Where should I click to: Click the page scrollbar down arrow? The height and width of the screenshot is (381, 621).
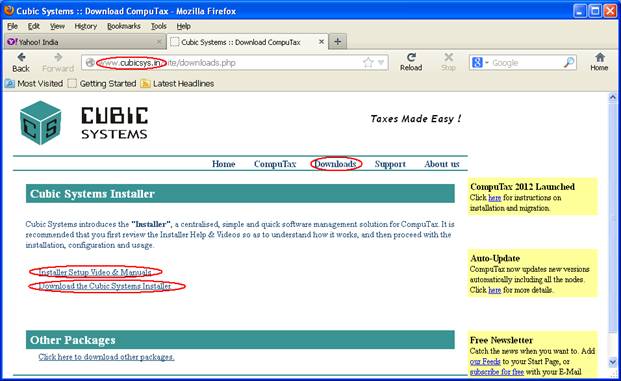[612, 362]
